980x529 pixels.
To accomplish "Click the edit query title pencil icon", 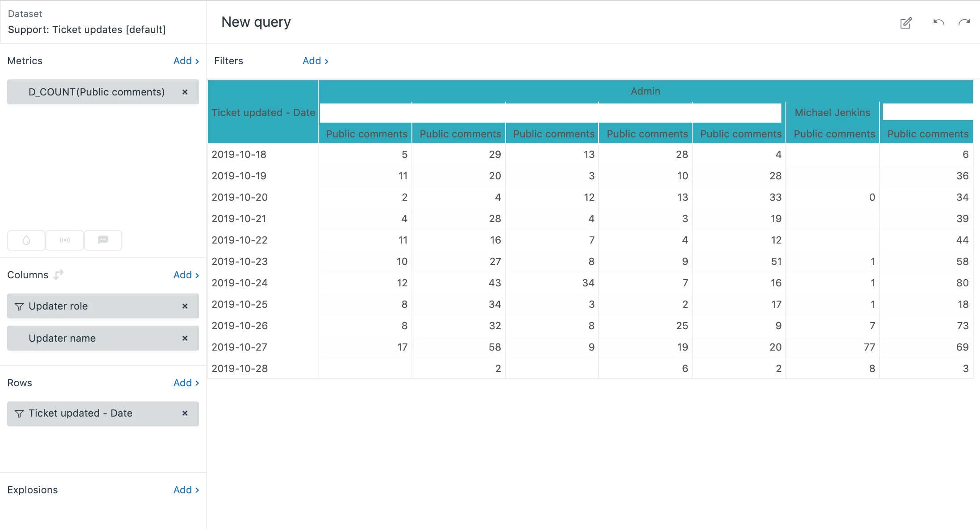I will [x=906, y=23].
